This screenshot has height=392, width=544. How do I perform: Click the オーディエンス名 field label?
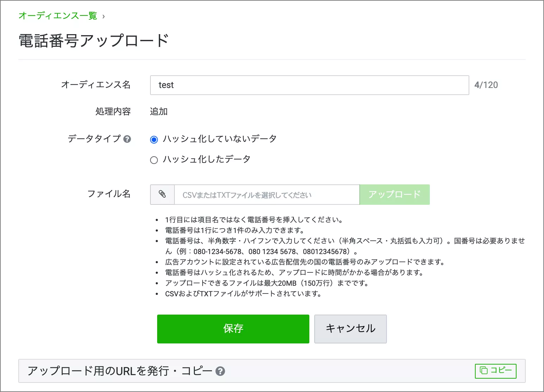[96, 85]
